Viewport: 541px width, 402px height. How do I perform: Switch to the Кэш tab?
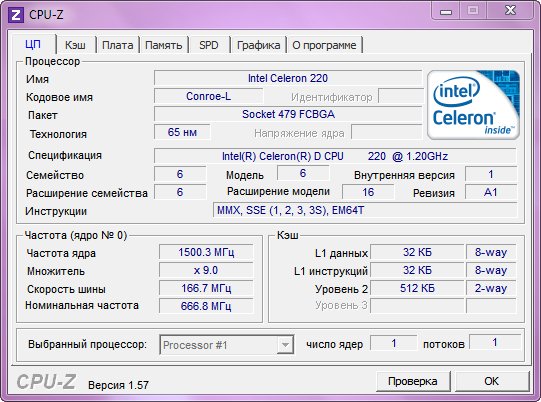75,45
